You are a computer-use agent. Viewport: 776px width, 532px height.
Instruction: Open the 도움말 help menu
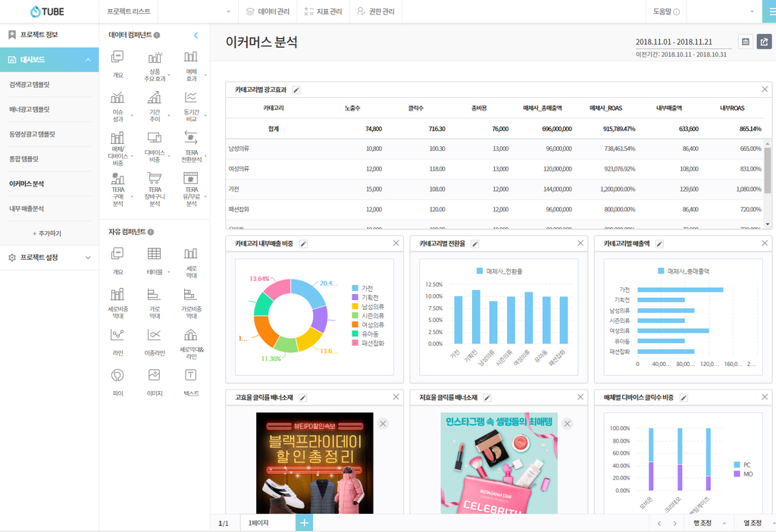pyautogui.click(x=666, y=11)
